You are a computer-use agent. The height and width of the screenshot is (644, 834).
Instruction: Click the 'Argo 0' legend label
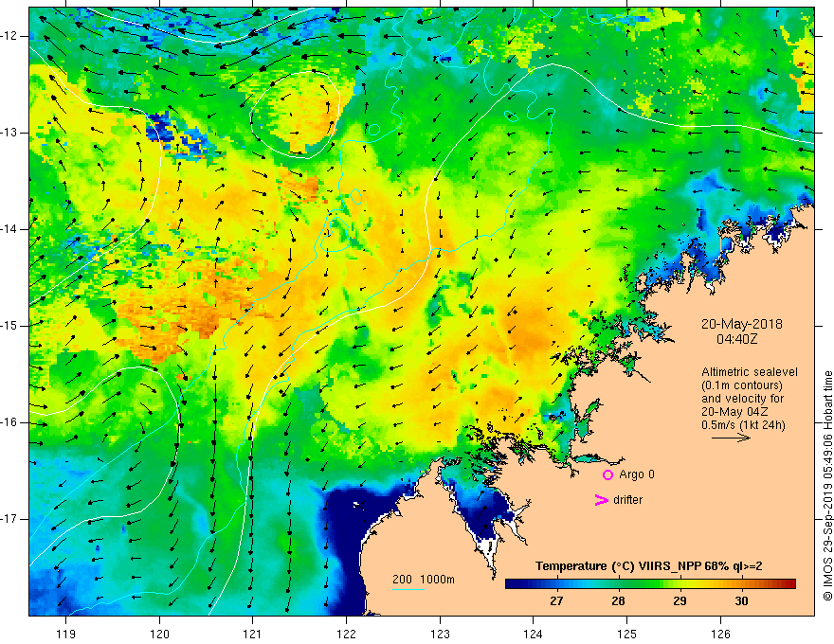pos(637,474)
